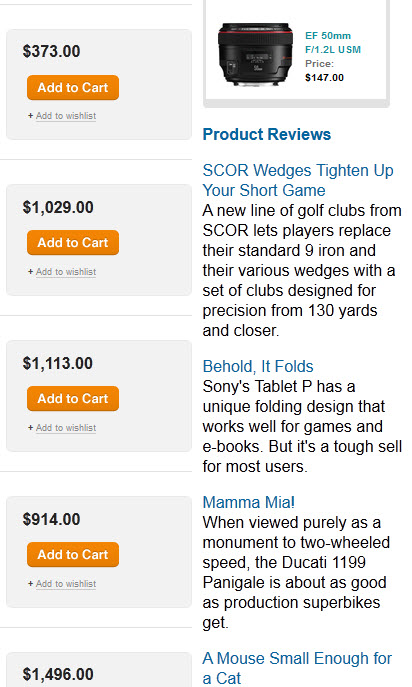The width and height of the screenshot is (412, 687).
Task: Open the Behold, It Folds review
Action: pyautogui.click(x=258, y=366)
